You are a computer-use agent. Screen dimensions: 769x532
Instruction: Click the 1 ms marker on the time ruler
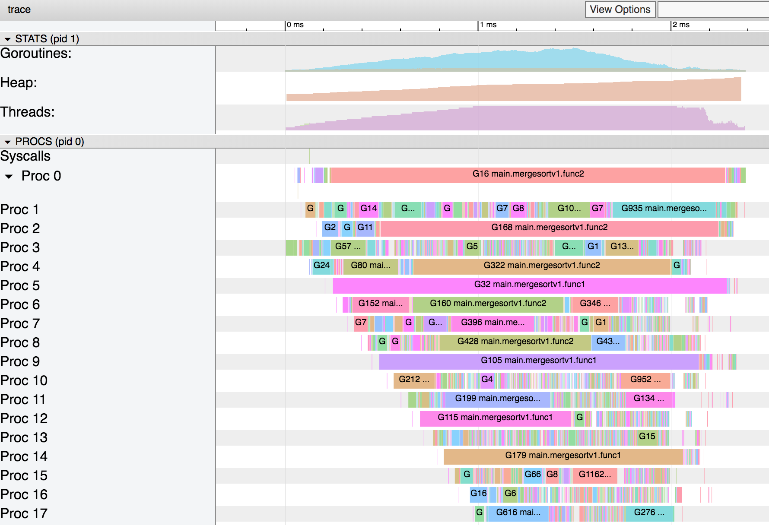(x=489, y=25)
